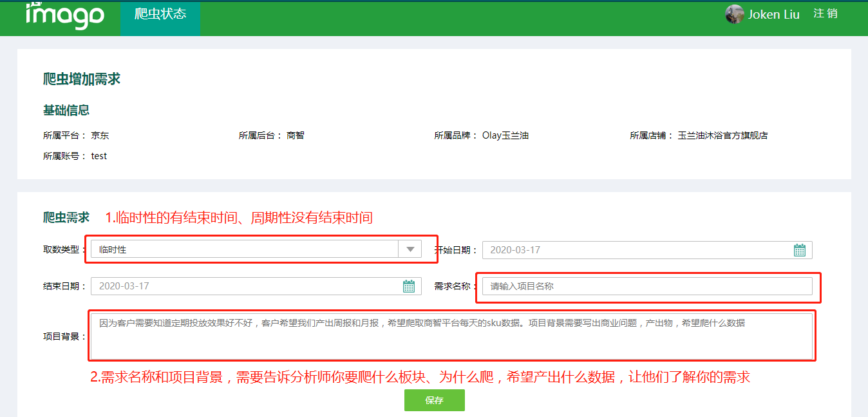Click the 所属平台 value 京东
The image size is (868, 417).
[100, 135]
